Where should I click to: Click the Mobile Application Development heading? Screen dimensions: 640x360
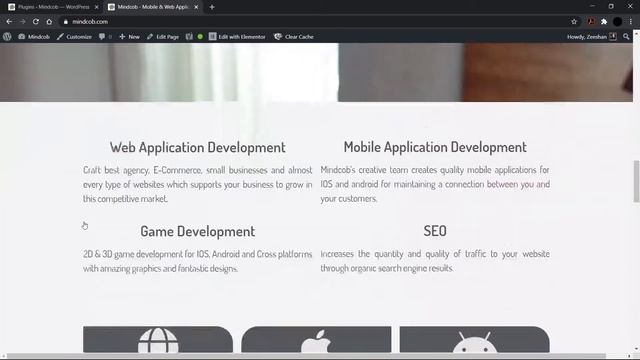click(x=435, y=147)
